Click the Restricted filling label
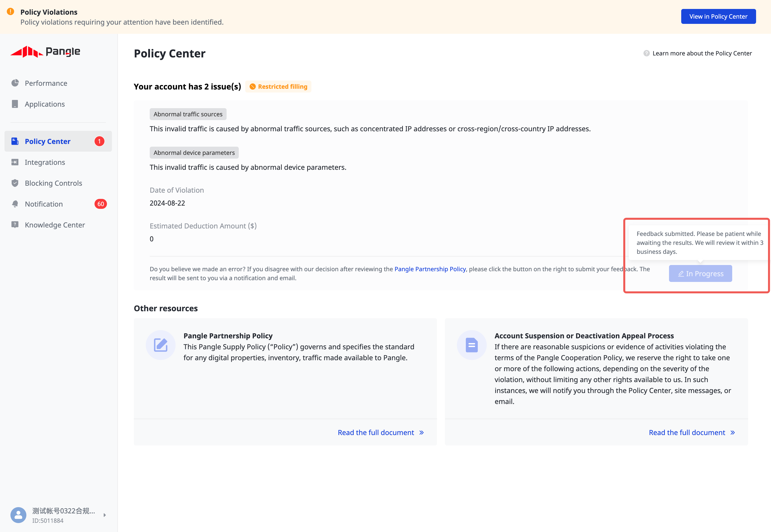771x532 pixels. tap(283, 87)
